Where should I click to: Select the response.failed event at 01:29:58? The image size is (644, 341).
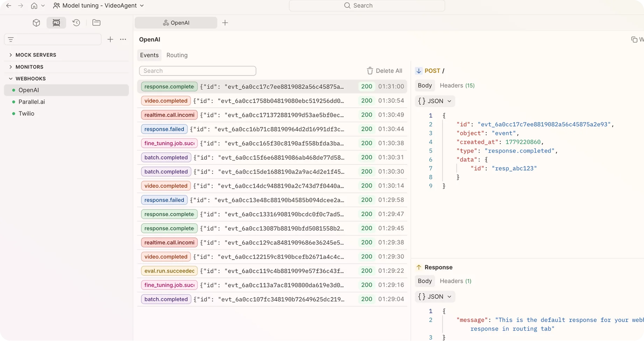tap(272, 200)
